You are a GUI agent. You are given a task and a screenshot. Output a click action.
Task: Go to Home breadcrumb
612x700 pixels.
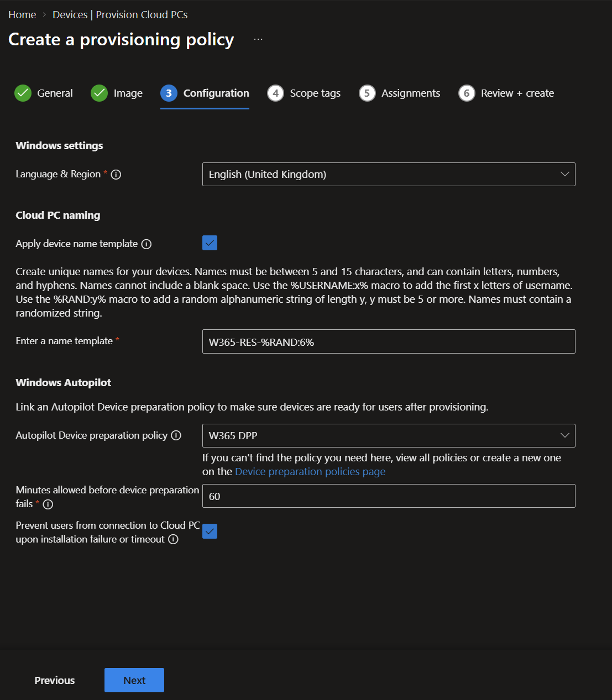click(x=22, y=15)
